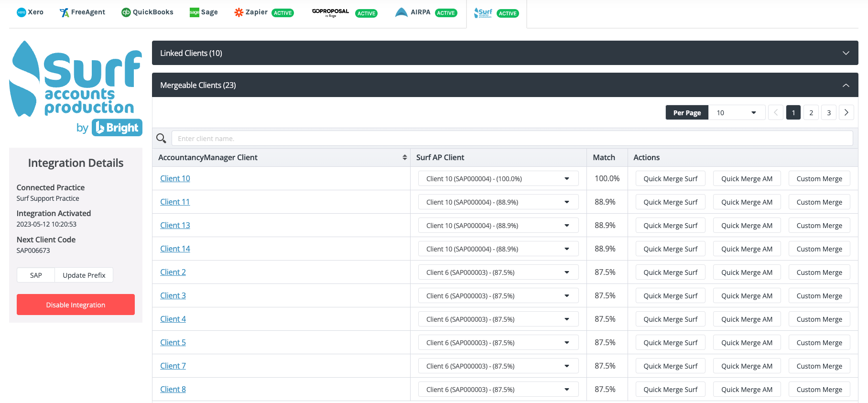Open the Per Page dropdown
This screenshot has height=403, width=868.
pos(736,113)
